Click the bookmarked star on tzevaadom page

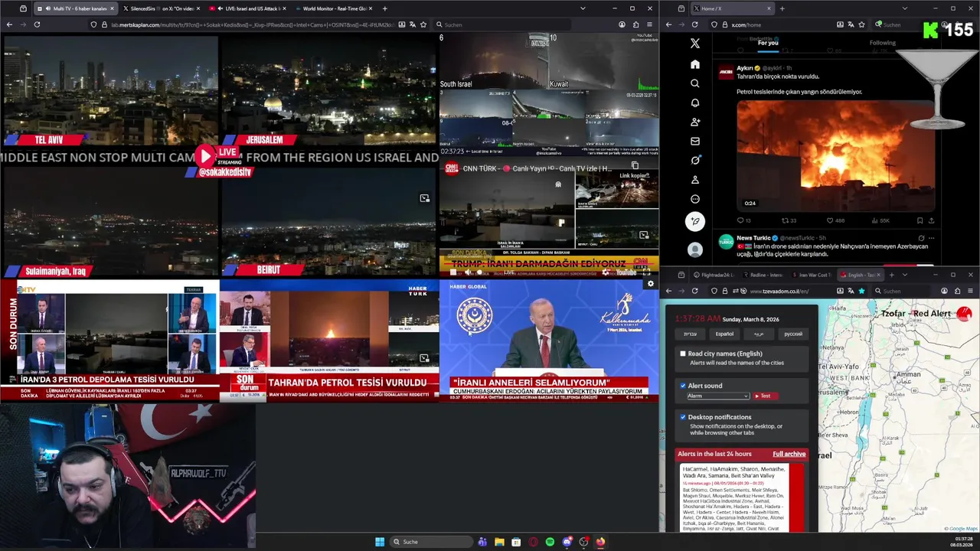[x=861, y=291]
